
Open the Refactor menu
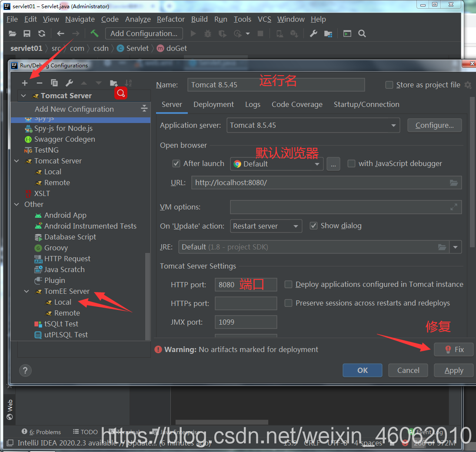tap(170, 19)
